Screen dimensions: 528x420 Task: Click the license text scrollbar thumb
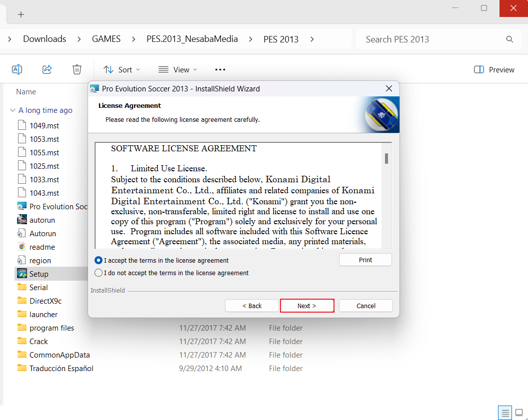pos(386,158)
